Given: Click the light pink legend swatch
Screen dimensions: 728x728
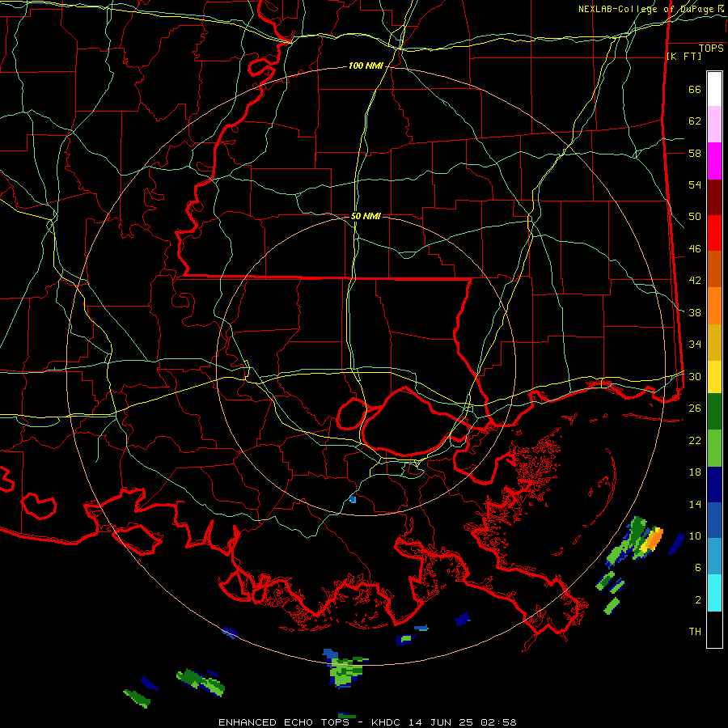Looking at the screenshot, I should click(714, 124).
